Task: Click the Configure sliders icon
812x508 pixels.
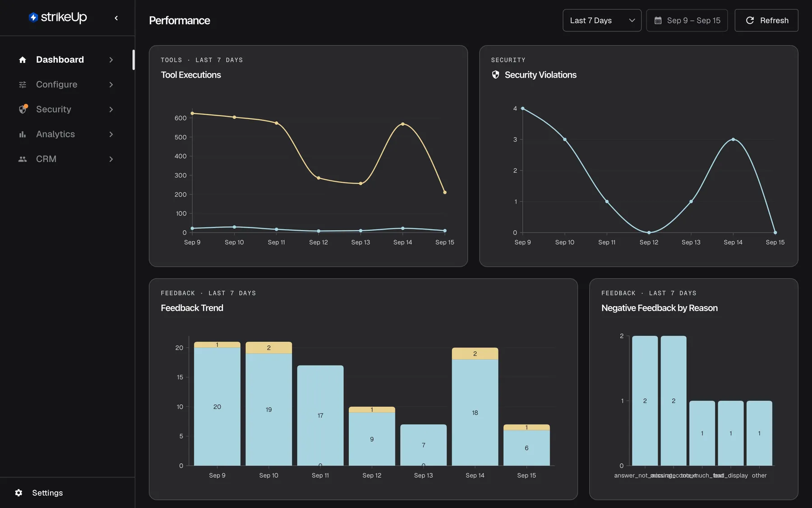Action: [23, 84]
